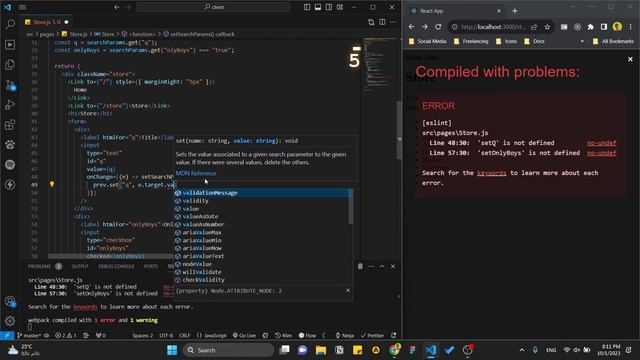Change indentation via 'Spaces: 2' status item

click(142, 336)
